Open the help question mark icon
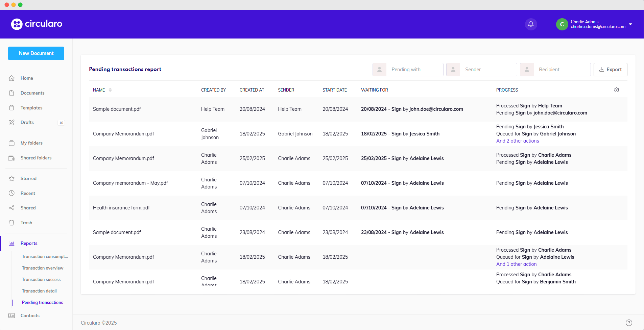 click(628, 323)
